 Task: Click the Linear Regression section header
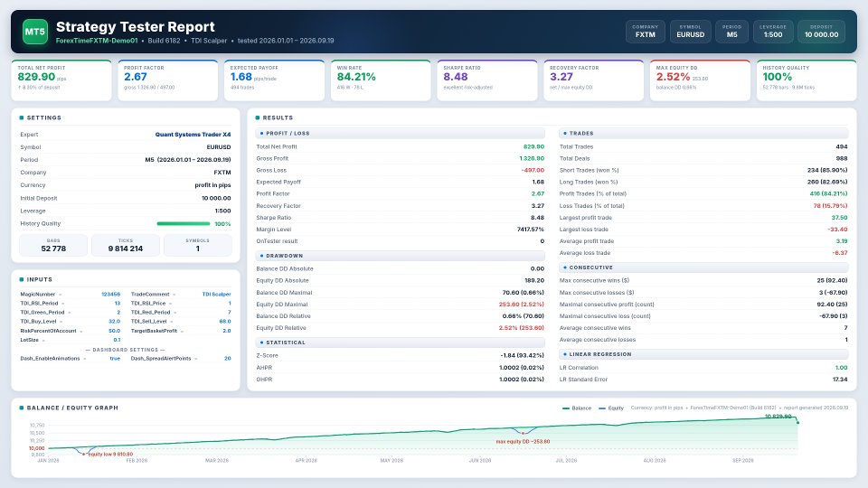(x=703, y=354)
